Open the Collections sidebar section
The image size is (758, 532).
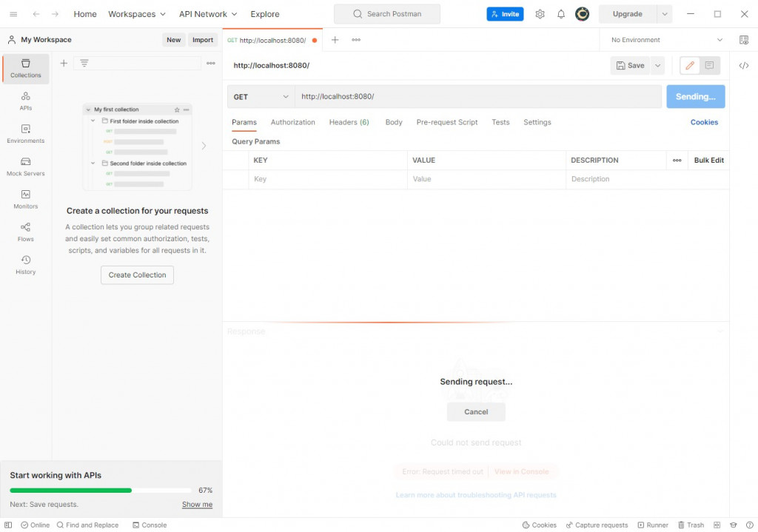coord(26,69)
